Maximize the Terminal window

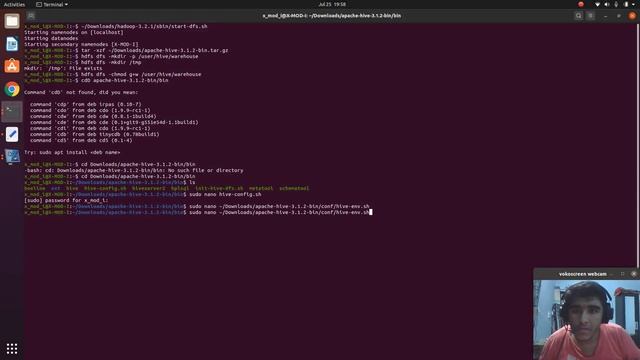coord(619,16)
